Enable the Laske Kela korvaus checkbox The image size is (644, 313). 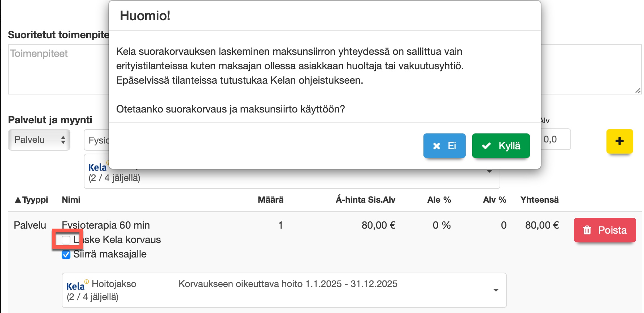pyautogui.click(x=66, y=240)
